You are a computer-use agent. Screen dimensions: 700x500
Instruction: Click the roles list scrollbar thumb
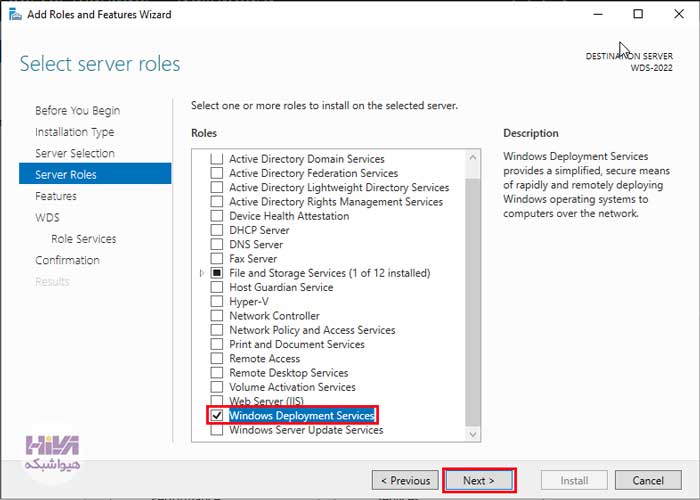(x=473, y=302)
